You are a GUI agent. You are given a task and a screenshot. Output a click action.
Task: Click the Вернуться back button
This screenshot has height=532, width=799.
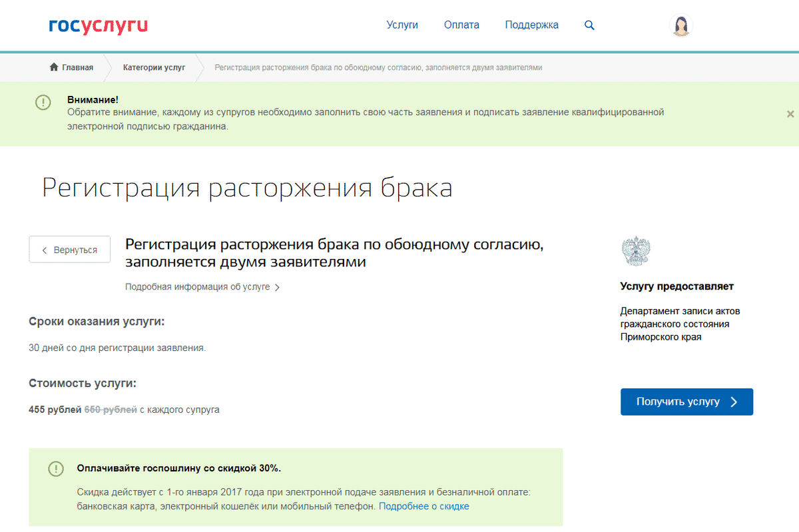click(x=70, y=250)
